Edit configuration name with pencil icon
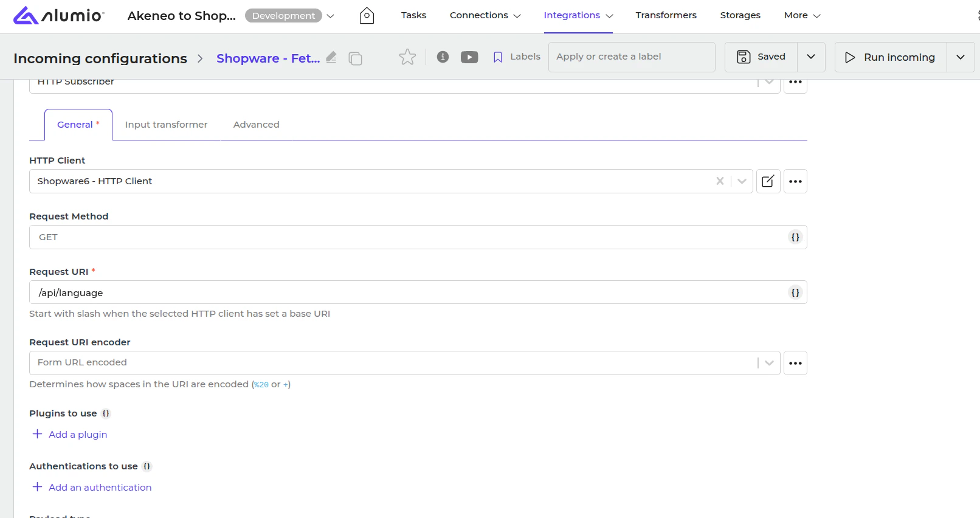980x518 pixels. pyautogui.click(x=331, y=57)
